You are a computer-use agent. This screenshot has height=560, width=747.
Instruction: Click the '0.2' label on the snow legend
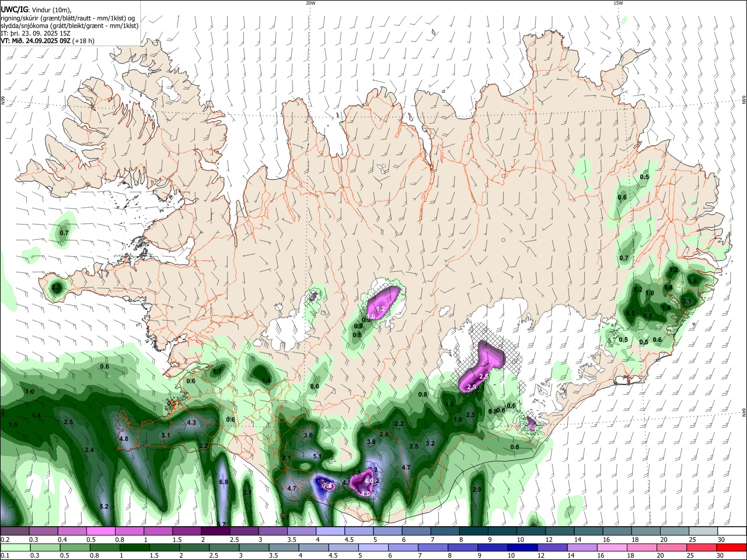click(4, 540)
